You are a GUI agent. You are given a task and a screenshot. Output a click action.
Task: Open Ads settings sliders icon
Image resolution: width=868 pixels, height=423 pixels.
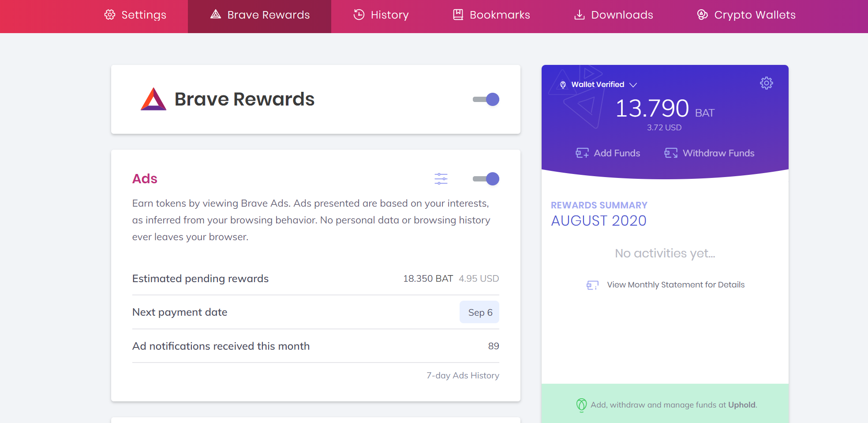pos(441,179)
